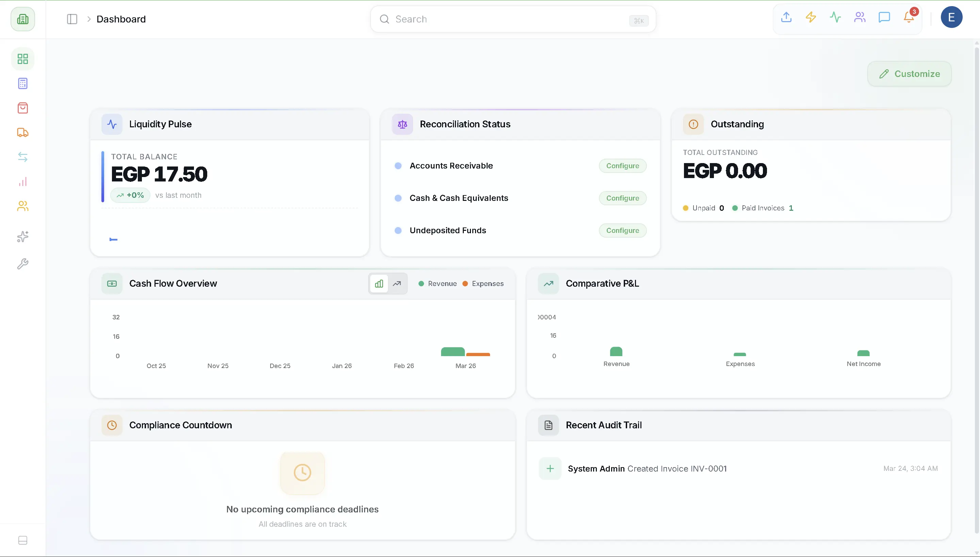This screenshot has width=980, height=557.
Task: Select the calculator accounting icon in sidebar
Action: (22, 83)
